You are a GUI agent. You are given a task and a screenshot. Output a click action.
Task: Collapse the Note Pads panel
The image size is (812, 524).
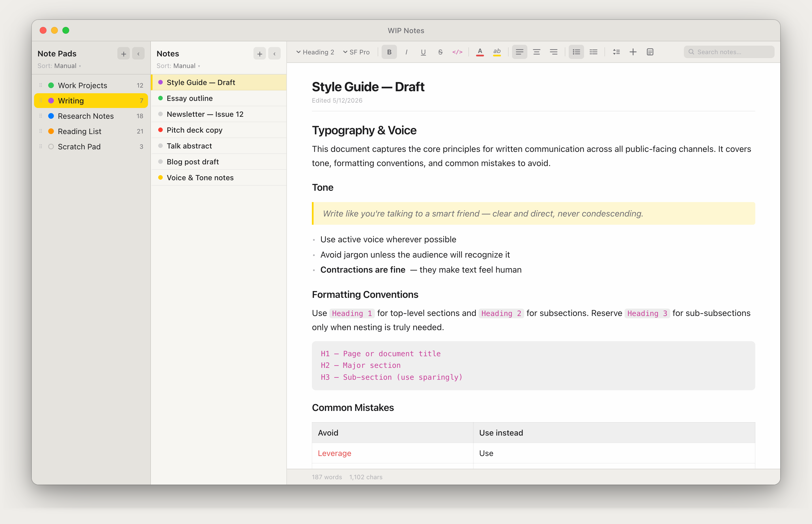click(x=138, y=54)
